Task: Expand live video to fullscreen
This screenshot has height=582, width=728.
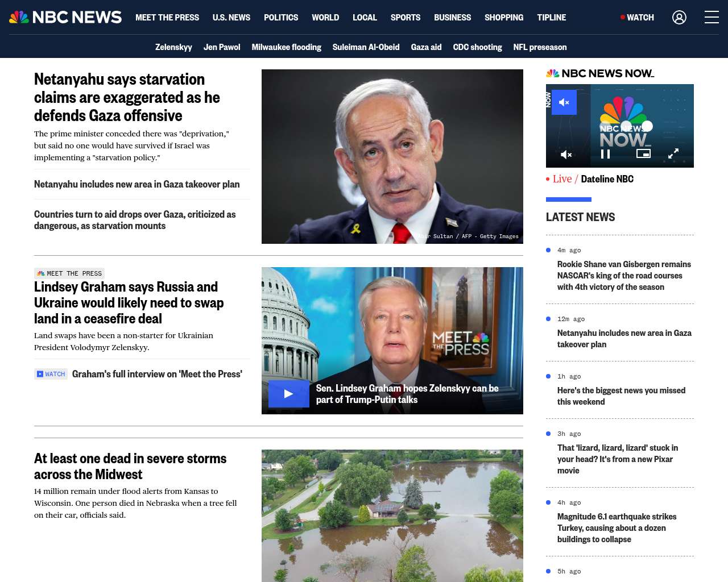Action: 673,153
